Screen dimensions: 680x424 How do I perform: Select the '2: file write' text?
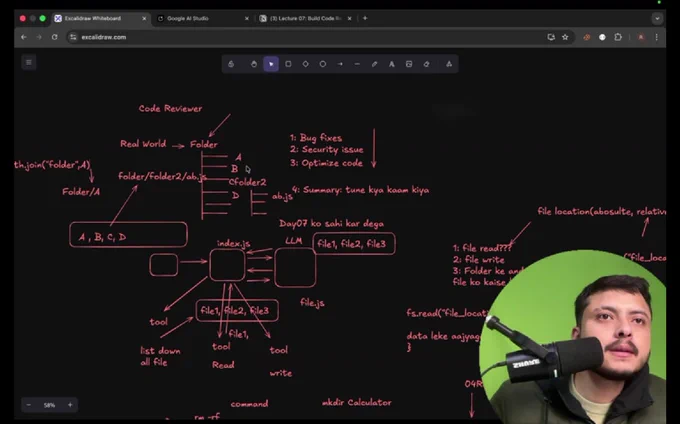tap(479, 260)
